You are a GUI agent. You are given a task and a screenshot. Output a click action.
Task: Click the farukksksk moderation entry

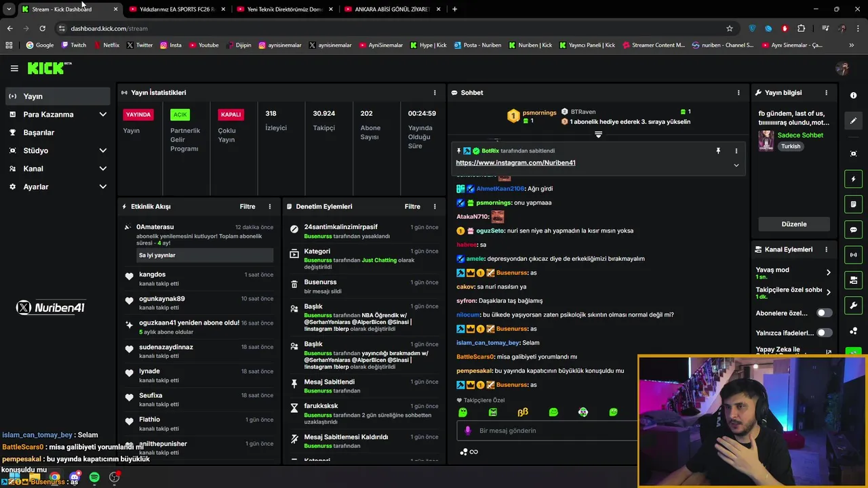click(x=363, y=414)
